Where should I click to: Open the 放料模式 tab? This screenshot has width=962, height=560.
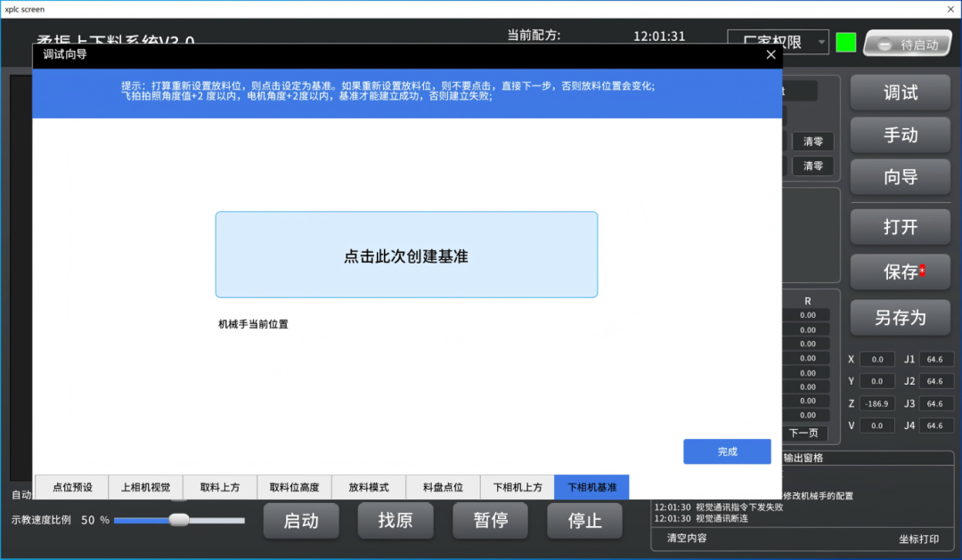coord(369,487)
